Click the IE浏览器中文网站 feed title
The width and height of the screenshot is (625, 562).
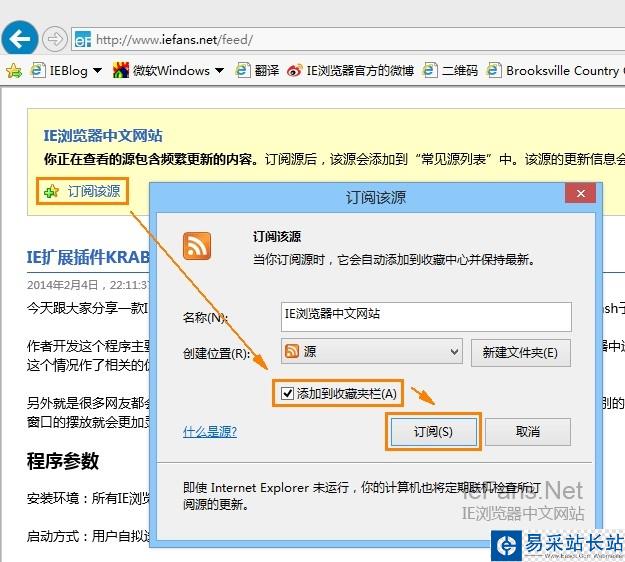click(x=103, y=136)
